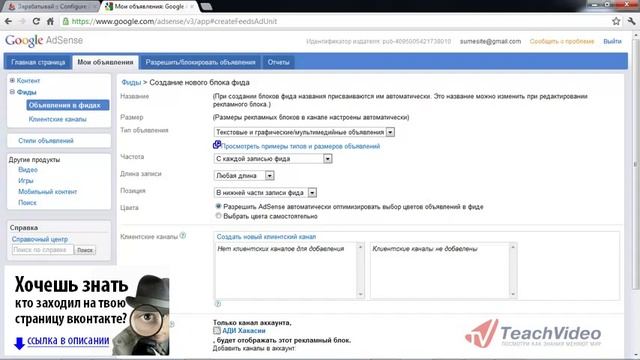Click АДИ Хакасии channel link
The width and height of the screenshot is (640, 360).
244,331
